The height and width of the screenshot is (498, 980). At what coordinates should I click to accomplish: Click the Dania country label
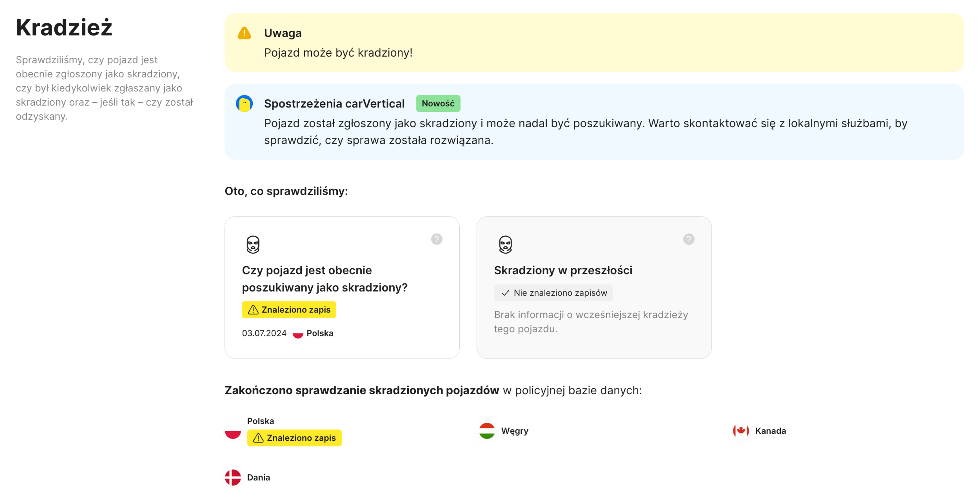tap(259, 478)
